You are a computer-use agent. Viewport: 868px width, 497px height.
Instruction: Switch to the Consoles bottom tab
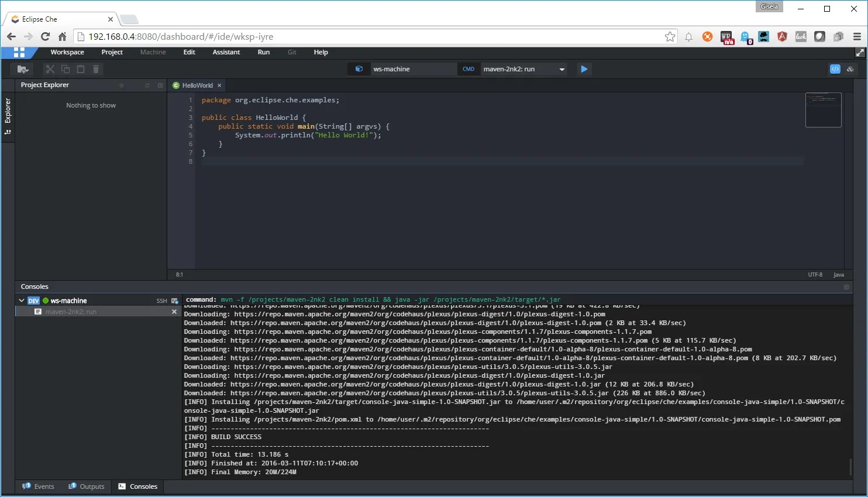coord(138,486)
